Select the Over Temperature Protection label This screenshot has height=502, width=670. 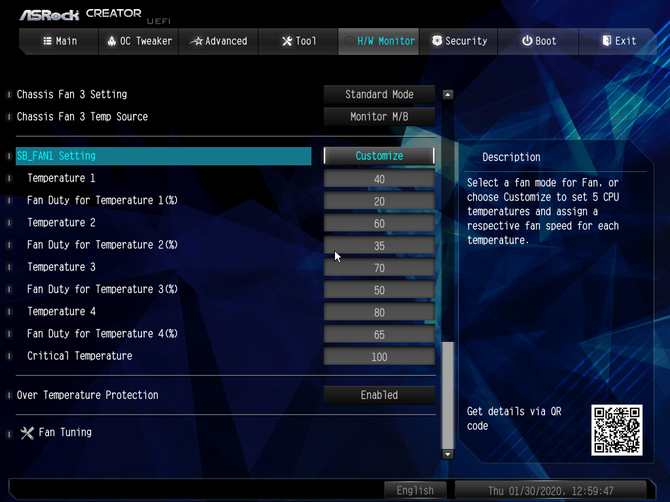[87, 395]
